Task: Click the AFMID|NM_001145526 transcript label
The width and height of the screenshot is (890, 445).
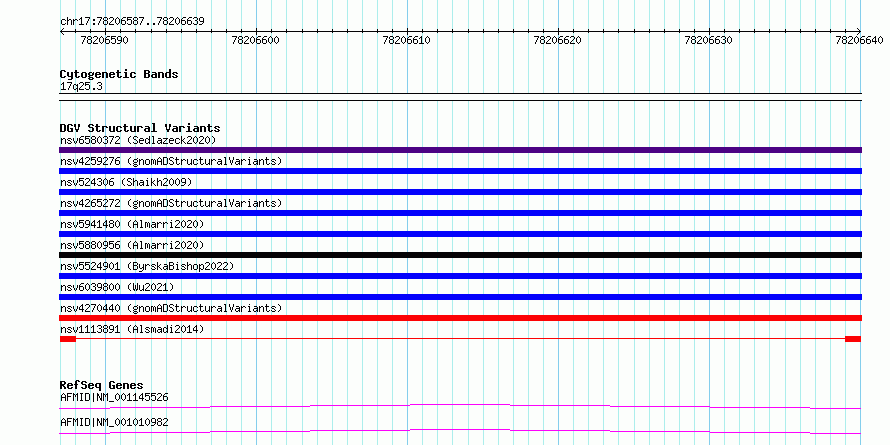Action: pyautogui.click(x=114, y=397)
